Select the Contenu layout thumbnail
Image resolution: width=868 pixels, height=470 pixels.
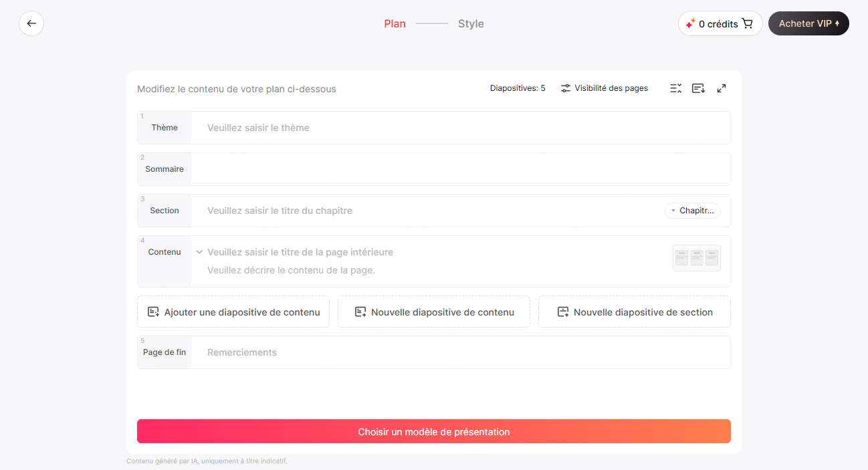pyautogui.click(x=697, y=257)
